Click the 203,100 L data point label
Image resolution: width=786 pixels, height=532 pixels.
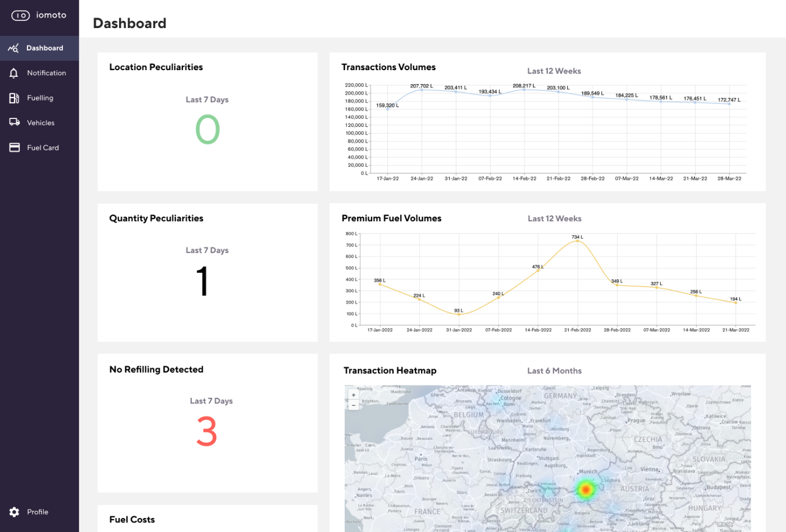tap(558, 88)
